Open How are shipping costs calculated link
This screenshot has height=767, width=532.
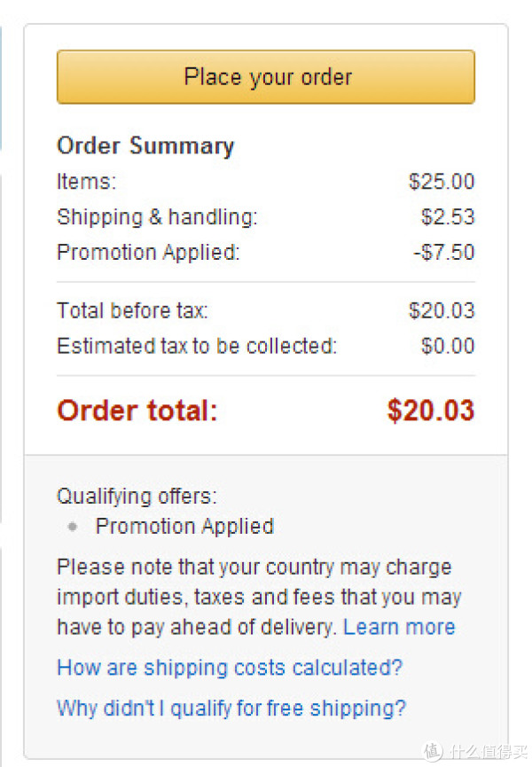pyautogui.click(x=230, y=669)
